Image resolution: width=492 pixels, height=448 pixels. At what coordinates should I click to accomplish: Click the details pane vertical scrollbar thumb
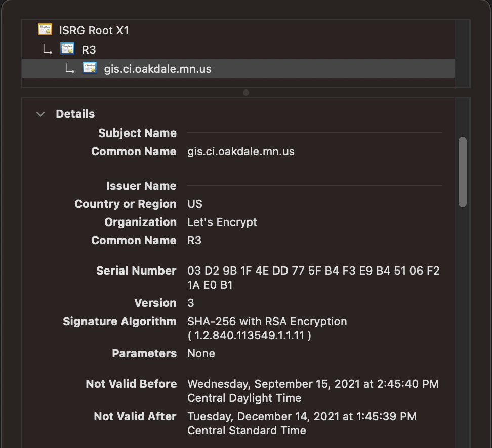pyautogui.click(x=462, y=172)
